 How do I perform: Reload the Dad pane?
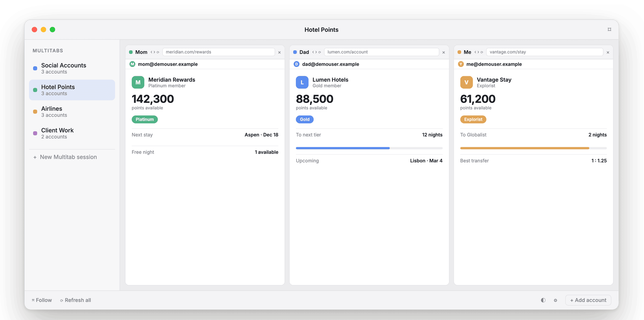coord(319,52)
